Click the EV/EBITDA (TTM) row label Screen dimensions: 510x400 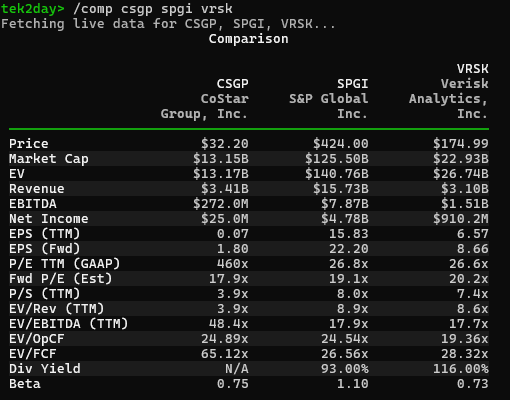68,324
